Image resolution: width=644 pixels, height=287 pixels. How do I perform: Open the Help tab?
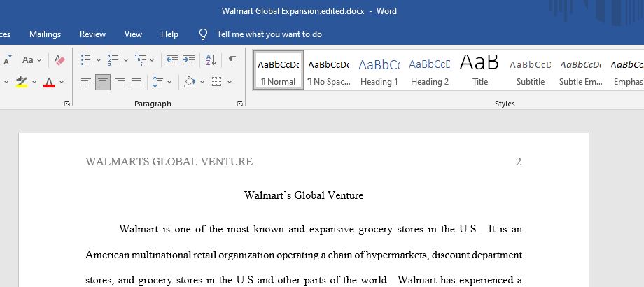(169, 34)
